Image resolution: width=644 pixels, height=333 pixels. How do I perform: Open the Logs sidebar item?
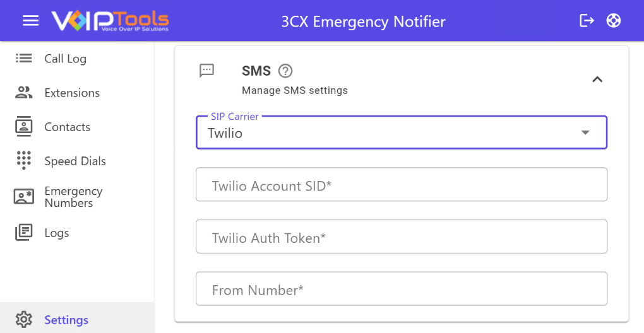pos(56,233)
